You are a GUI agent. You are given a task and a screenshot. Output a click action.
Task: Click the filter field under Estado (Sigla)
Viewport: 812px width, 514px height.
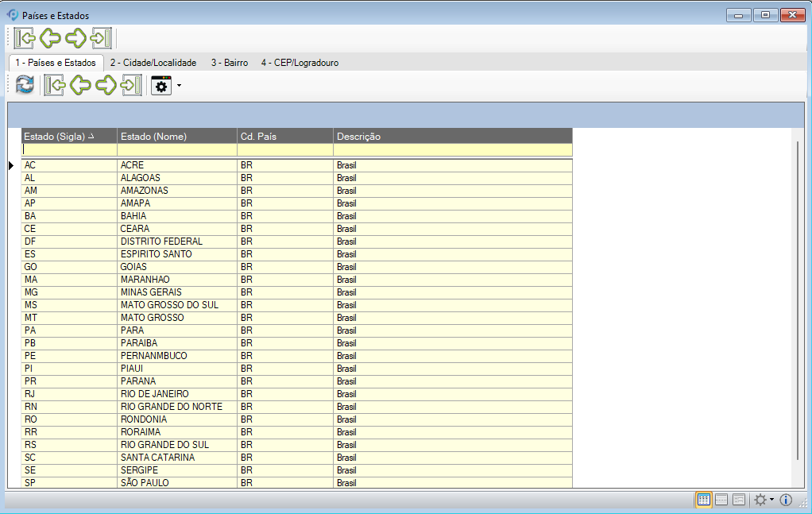69,149
